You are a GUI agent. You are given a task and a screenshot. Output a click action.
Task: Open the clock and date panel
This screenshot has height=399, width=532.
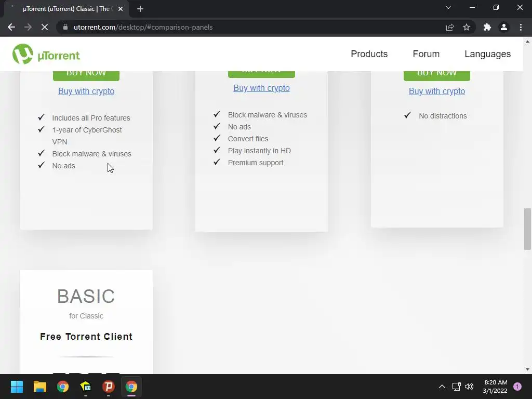click(495, 387)
